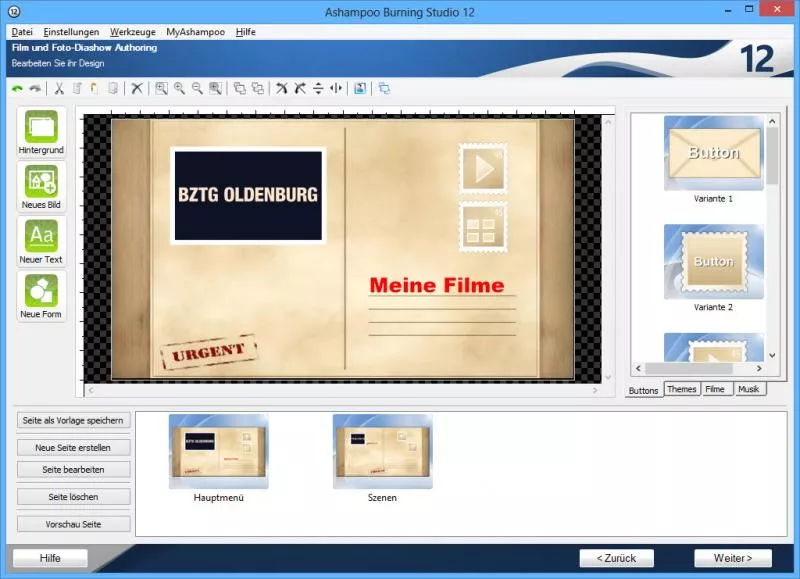Click Vorschau Seite button
Viewport: 800px width, 579px height.
[73, 524]
